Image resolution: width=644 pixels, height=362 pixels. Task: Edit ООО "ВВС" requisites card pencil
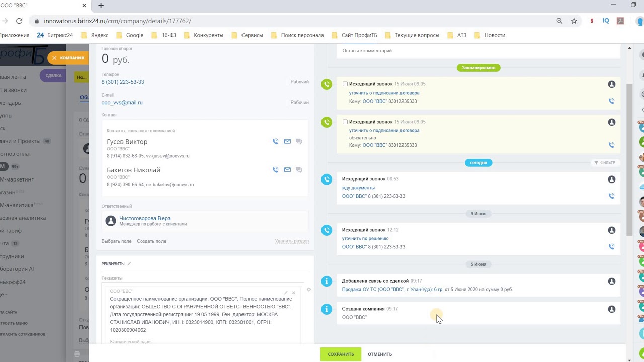pyautogui.click(x=286, y=292)
